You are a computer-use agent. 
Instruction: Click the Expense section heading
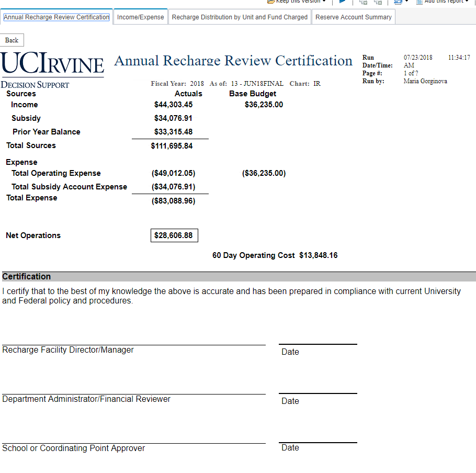(21, 162)
